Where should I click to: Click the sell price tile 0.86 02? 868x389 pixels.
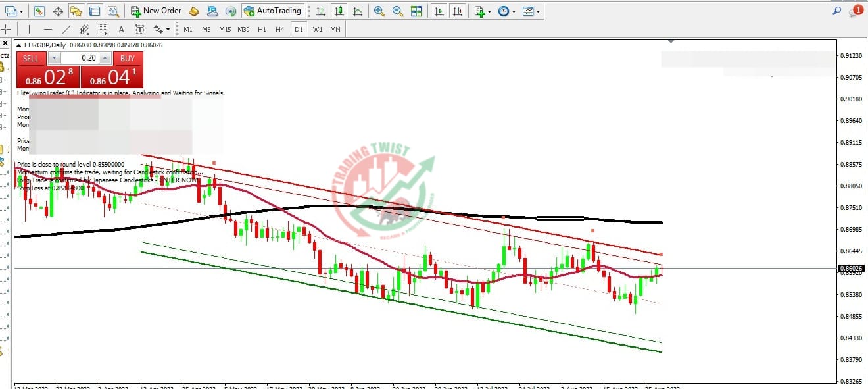47,76
